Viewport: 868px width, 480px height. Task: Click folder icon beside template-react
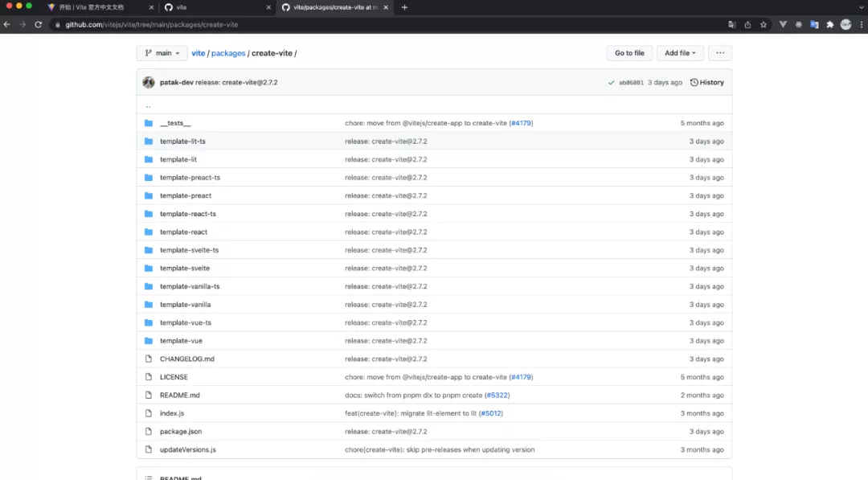149,232
